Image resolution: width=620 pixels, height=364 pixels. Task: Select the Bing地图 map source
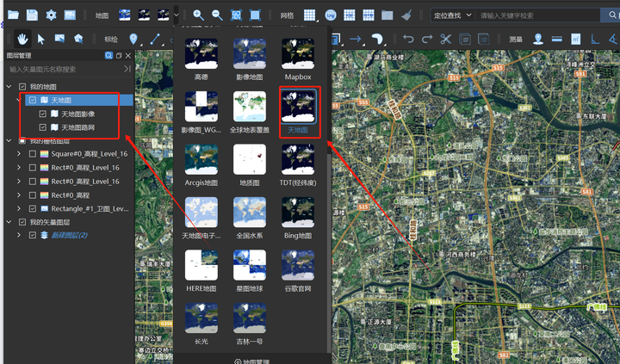click(298, 218)
